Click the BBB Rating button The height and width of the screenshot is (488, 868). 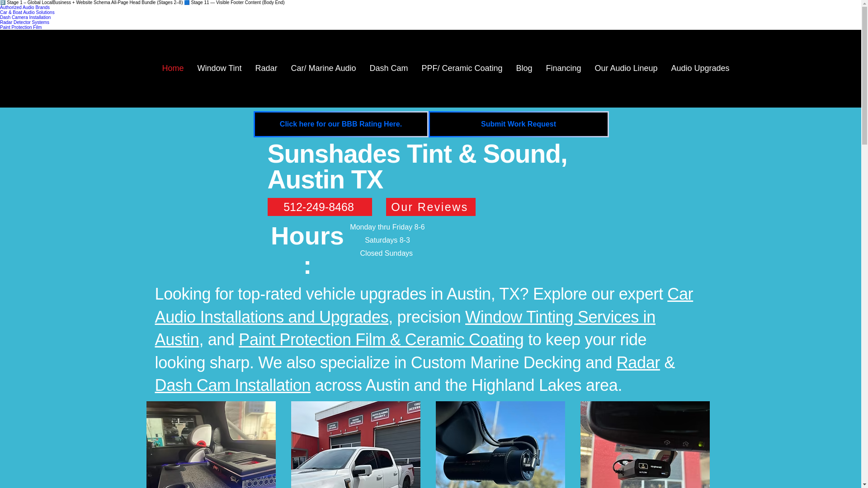coord(340,124)
